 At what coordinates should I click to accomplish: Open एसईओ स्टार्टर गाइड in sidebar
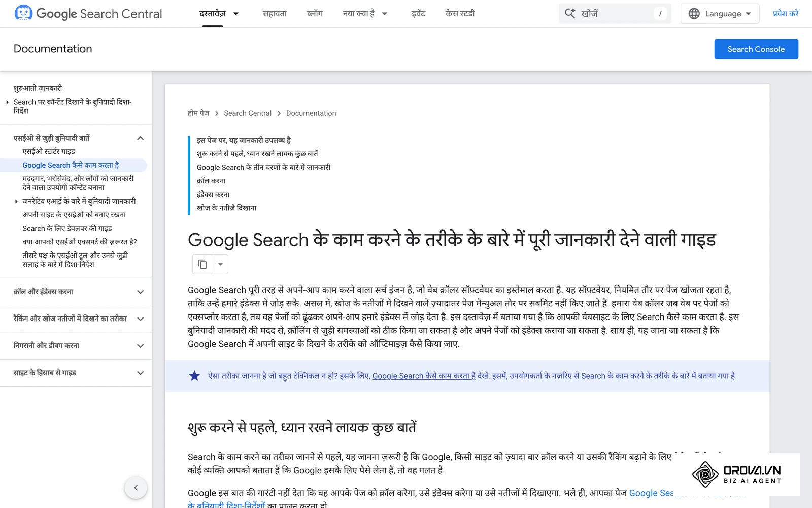tap(49, 151)
